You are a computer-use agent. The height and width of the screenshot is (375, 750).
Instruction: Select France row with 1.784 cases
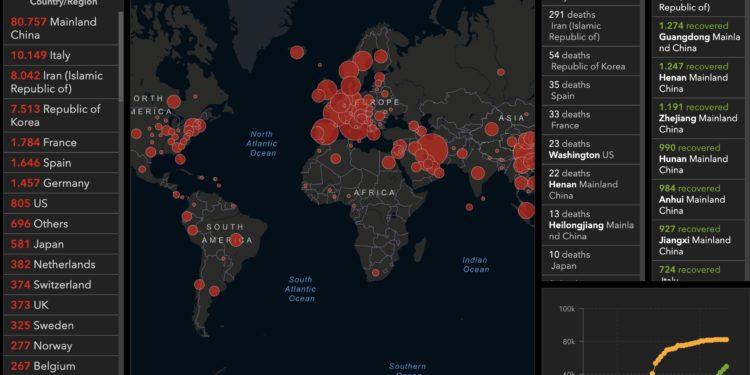click(61, 143)
